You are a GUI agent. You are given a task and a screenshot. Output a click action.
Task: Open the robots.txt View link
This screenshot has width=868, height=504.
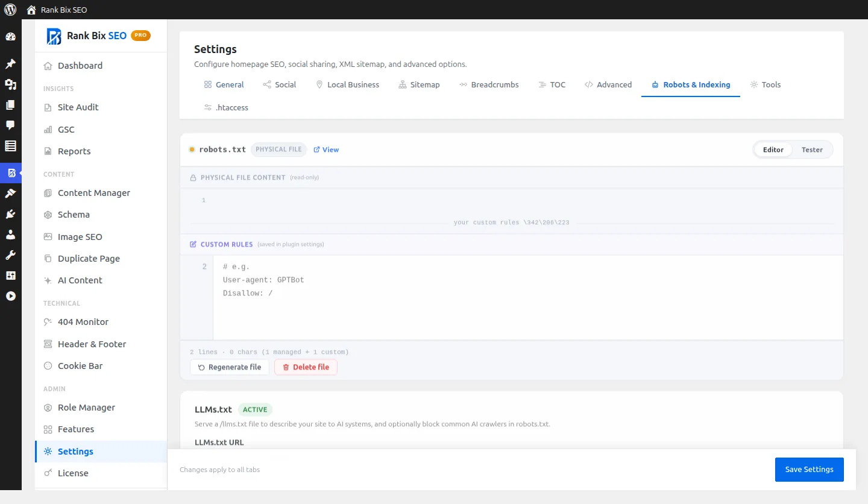coord(326,150)
